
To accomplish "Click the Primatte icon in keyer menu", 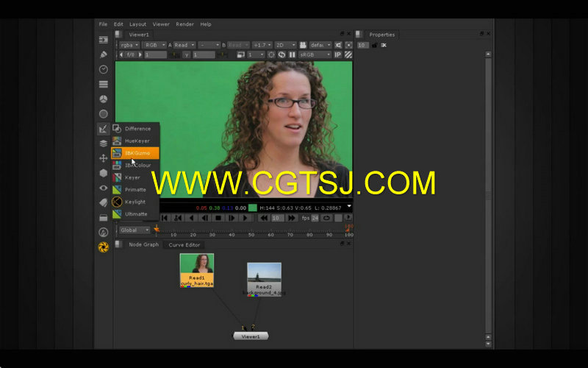I will click(117, 190).
